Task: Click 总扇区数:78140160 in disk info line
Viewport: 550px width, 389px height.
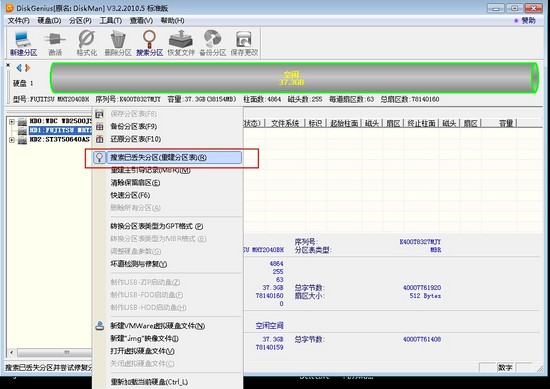Action: click(410, 99)
